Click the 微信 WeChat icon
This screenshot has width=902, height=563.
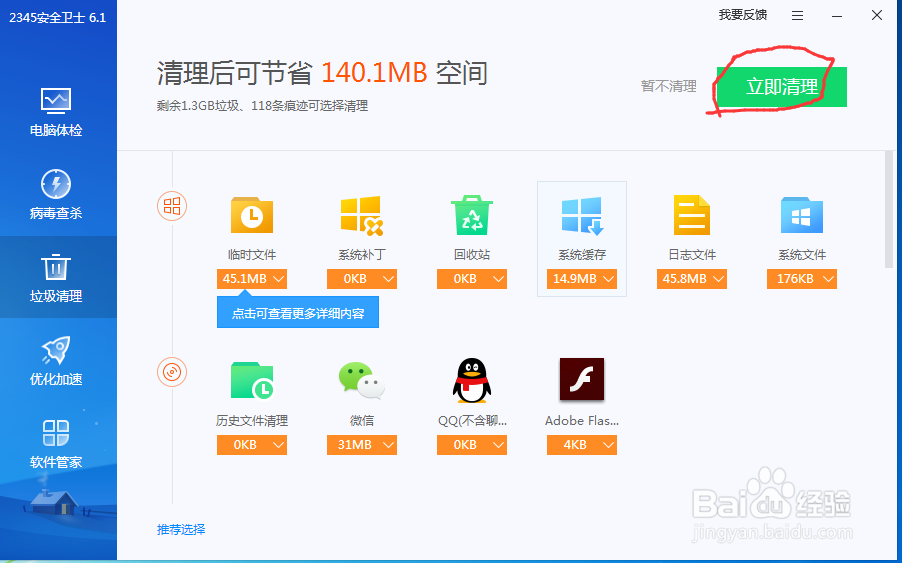(361, 381)
